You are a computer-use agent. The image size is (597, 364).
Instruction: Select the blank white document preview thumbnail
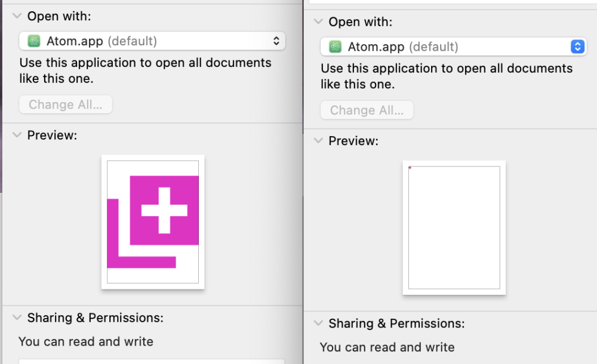(x=454, y=227)
